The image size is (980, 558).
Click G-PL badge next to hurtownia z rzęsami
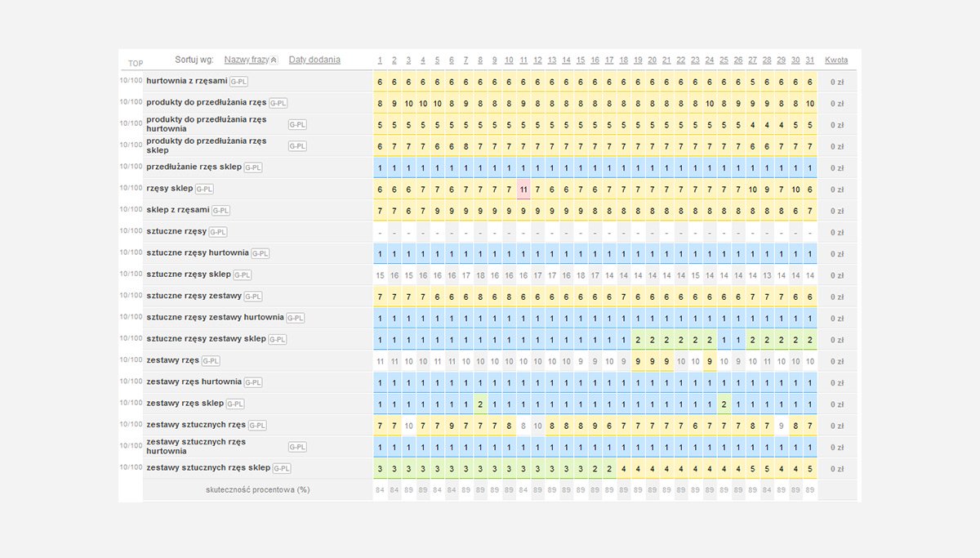pyautogui.click(x=238, y=82)
